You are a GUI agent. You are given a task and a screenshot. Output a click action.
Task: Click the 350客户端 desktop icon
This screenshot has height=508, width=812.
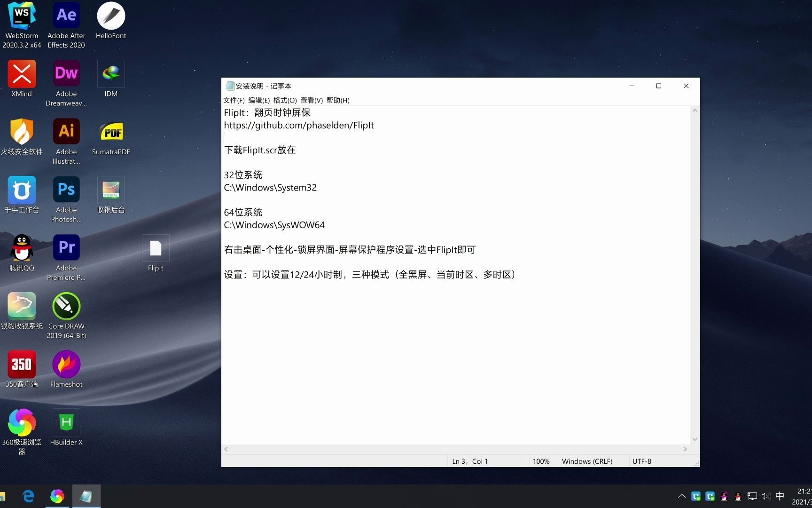coord(22,369)
